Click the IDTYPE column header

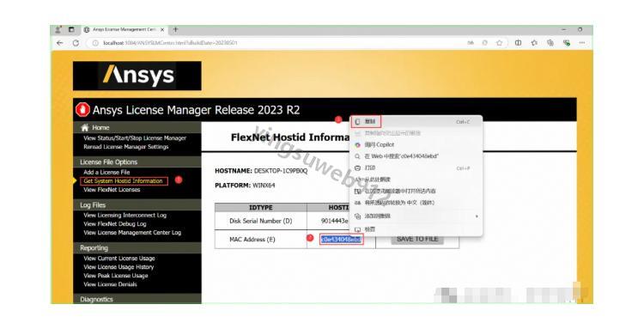pyautogui.click(x=261, y=207)
